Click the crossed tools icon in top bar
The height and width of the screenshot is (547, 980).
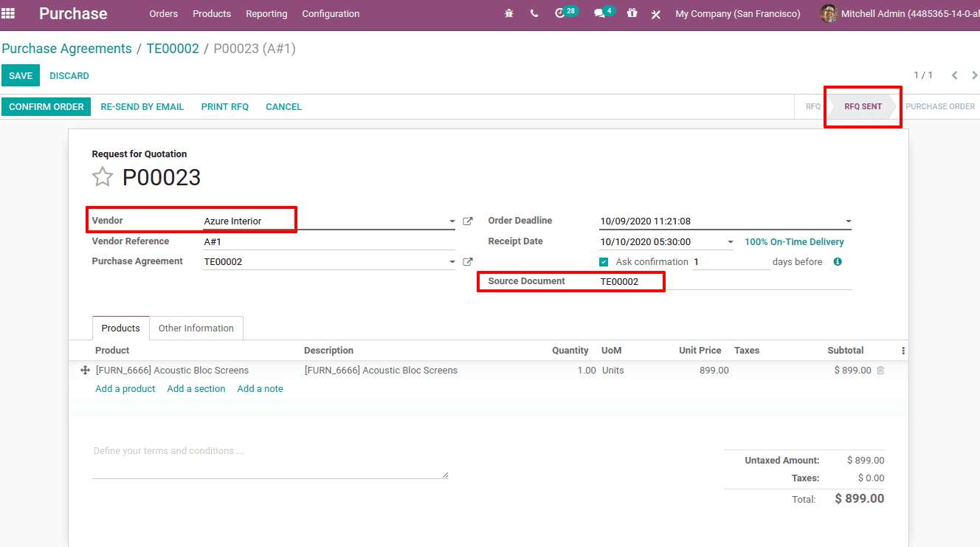[x=655, y=14]
